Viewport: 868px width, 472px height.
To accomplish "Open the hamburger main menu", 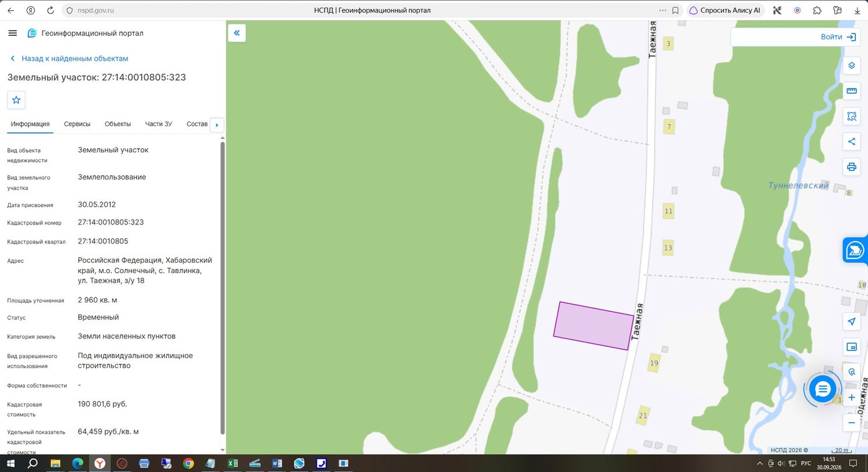I will coord(13,33).
